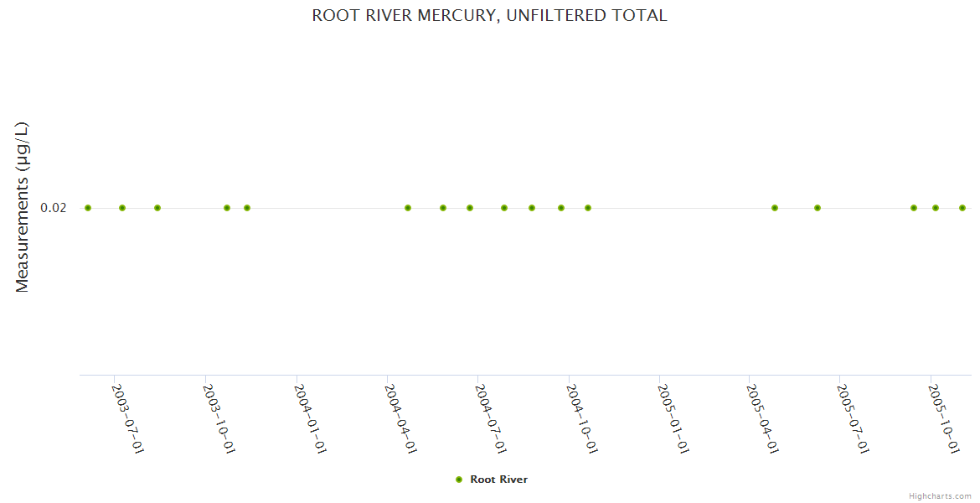Click the chart title Root River Mercury
The height and width of the screenshot is (503, 980).
489,16
